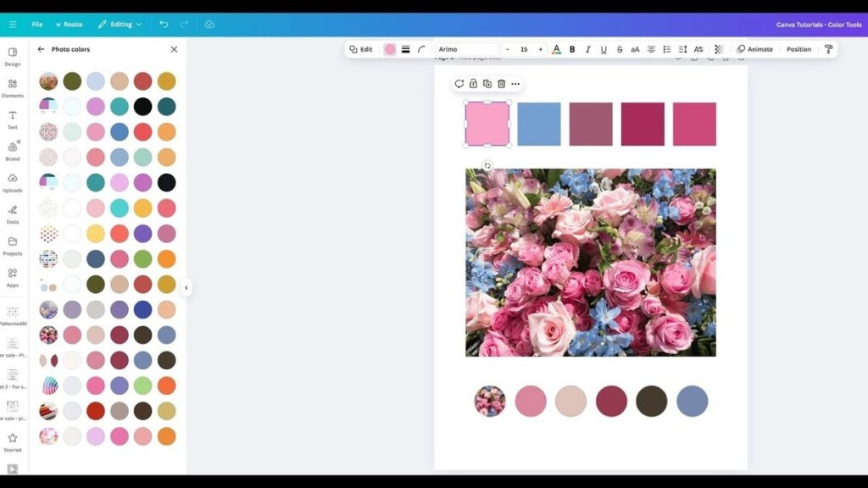
Task: Toggle the lock on the selected element
Action: [472, 84]
